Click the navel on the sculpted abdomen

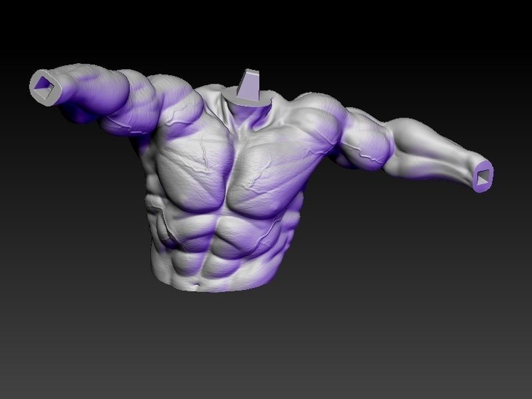pos(196,284)
